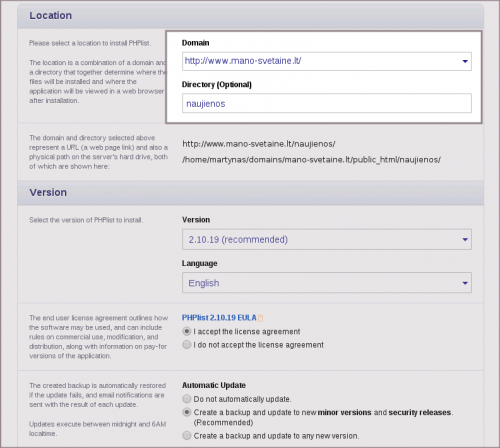Choose backup and update to minor versions
The width and height of the screenshot is (500, 448).
click(x=187, y=412)
